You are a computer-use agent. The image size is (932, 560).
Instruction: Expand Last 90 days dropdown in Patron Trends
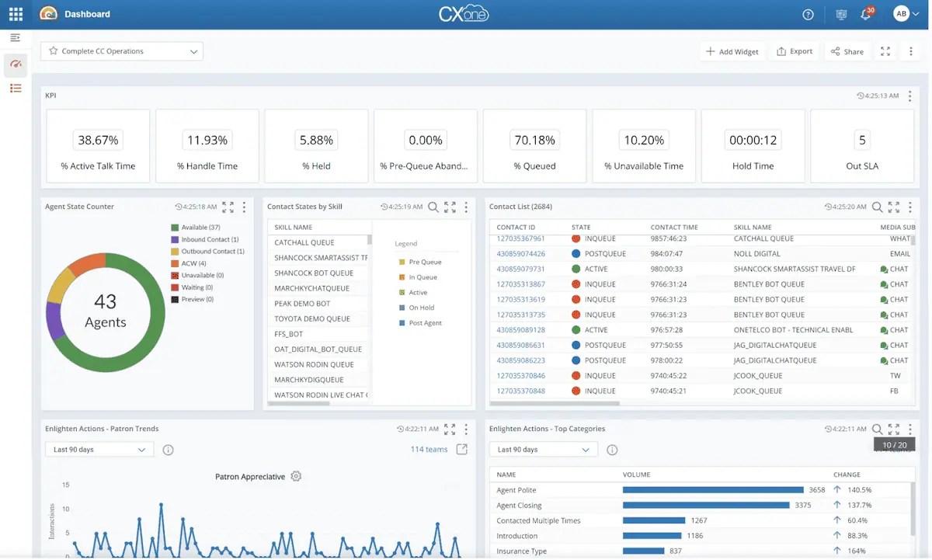coord(99,450)
